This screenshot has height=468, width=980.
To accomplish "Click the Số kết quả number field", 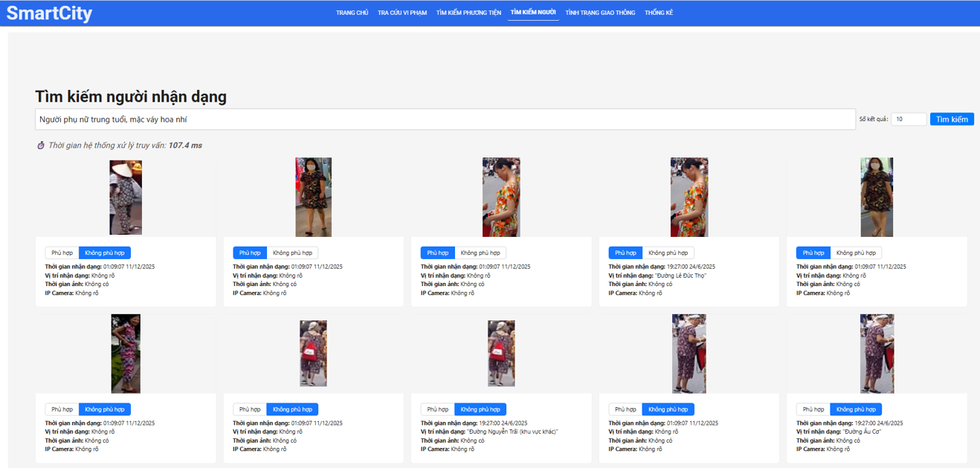I will pos(909,120).
